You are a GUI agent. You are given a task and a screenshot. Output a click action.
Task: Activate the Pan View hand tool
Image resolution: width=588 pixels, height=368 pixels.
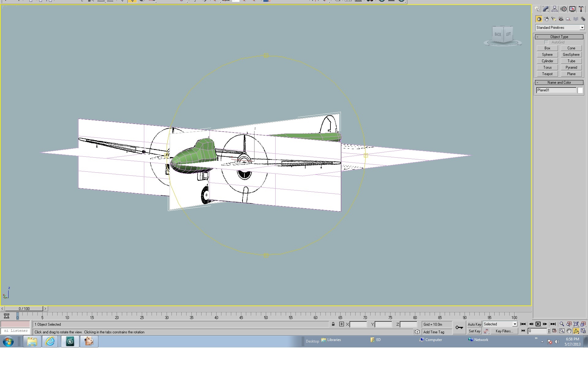point(569,331)
